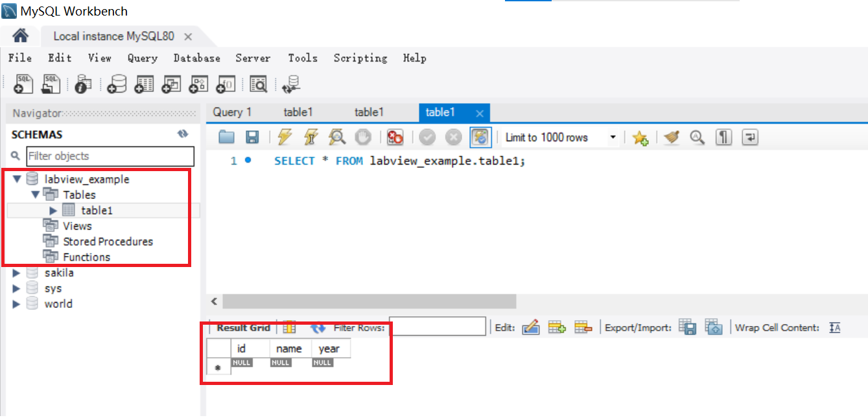Switch to the form editor next to Result Grid
The height and width of the screenshot is (420, 868).
[289, 327]
